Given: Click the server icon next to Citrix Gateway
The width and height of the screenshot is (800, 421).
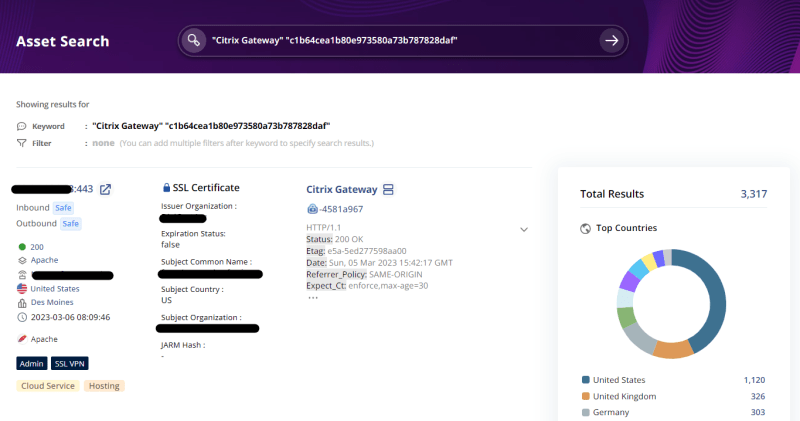Looking at the screenshot, I should pos(388,189).
